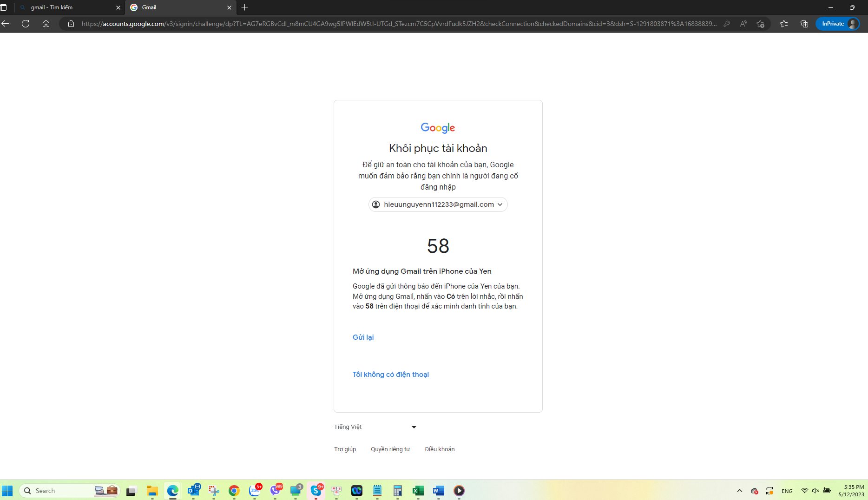The width and height of the screenshot is (868, 500).
Task: Open the Collections icon in toolbar
Action: pos(804,24)
